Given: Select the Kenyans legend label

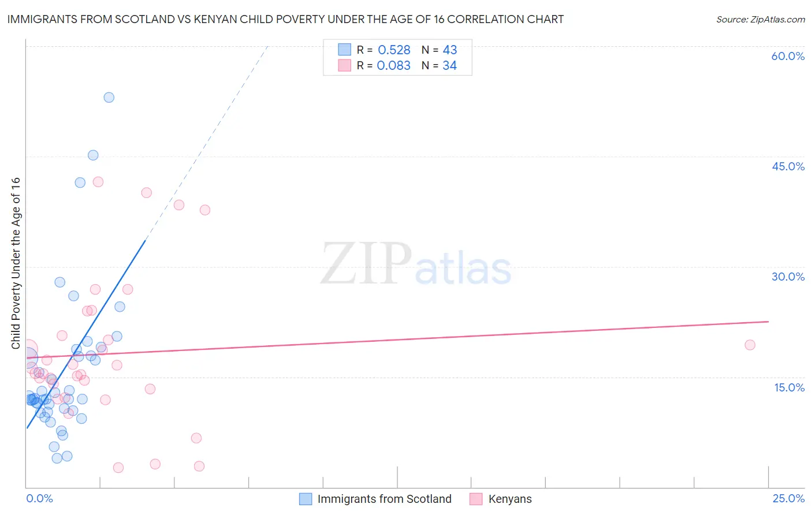Looking at the screenshot, I should pyautogui.click(x=510, y=499).
